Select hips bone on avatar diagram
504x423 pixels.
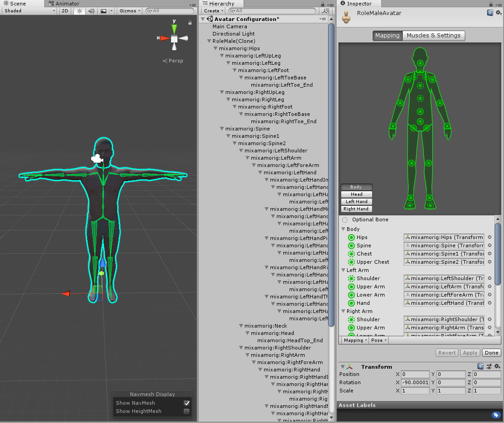420,121
